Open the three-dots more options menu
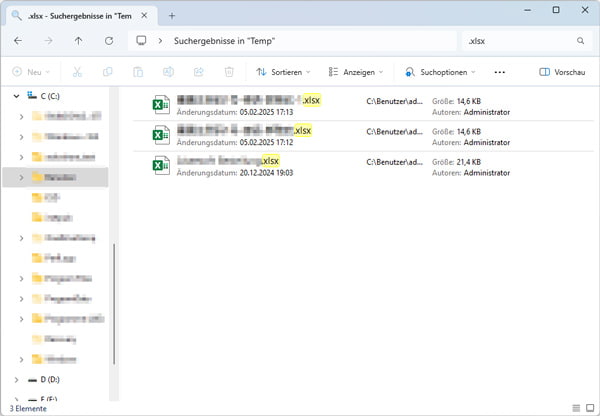Image resolution: width=600 pixels, height=416 pixels. point(500,72)
